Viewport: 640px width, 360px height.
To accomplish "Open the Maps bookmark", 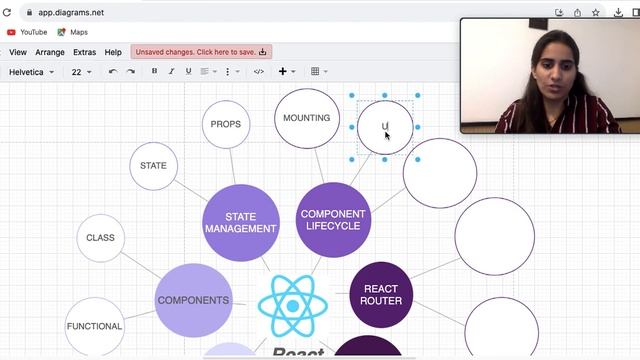I will (73, 32).
